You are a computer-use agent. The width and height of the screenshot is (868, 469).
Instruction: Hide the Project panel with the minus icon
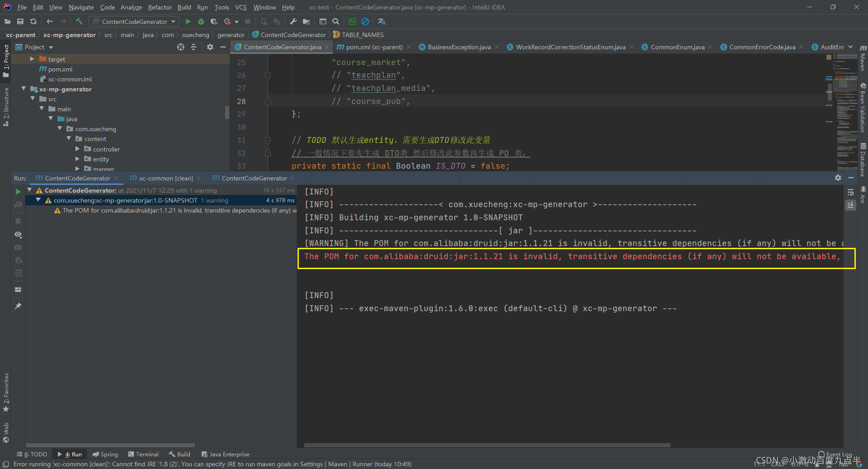click(223, 47)
